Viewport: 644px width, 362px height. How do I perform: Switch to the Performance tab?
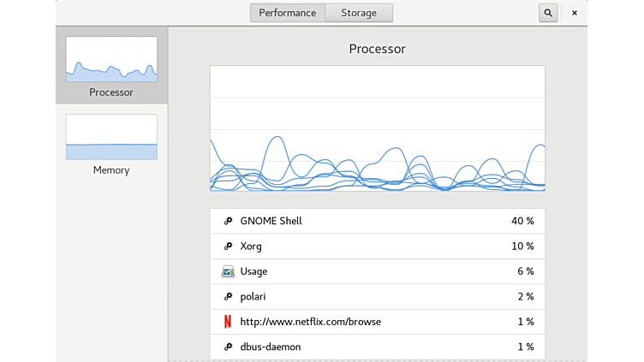click(x=287, y=13)
